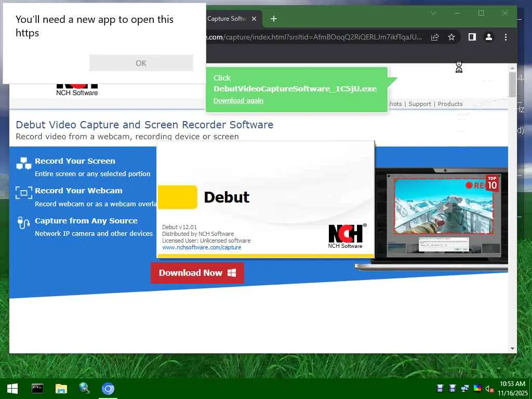532x399 pixels.
Task: Open www.nchsoftware.com/capture link in splash
Action: pyautogui.click(x=202, y=247)
